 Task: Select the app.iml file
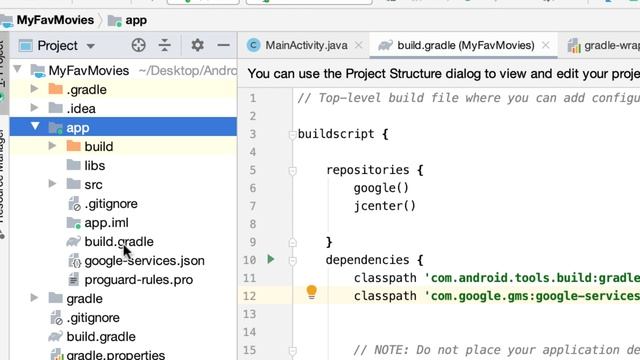tap(106, 223)
